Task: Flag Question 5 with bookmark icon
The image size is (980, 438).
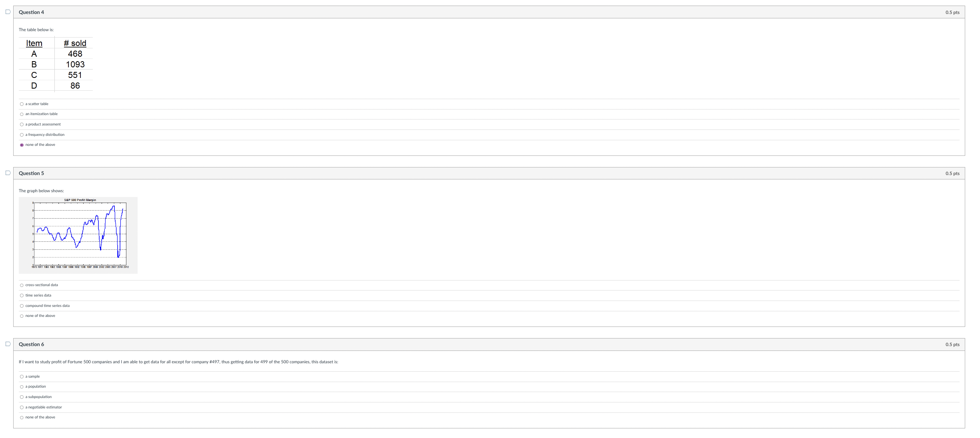Action: click(8, 173)
